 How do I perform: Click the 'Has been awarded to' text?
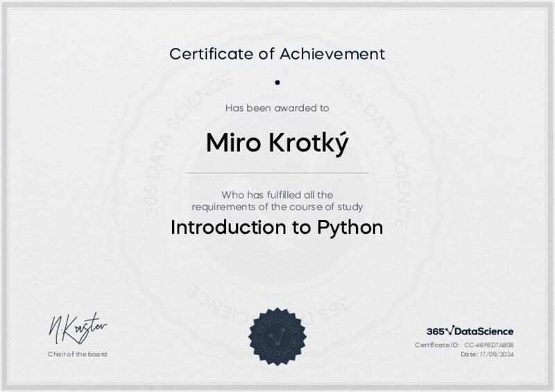pyautogui.click(x=277, y=108)
